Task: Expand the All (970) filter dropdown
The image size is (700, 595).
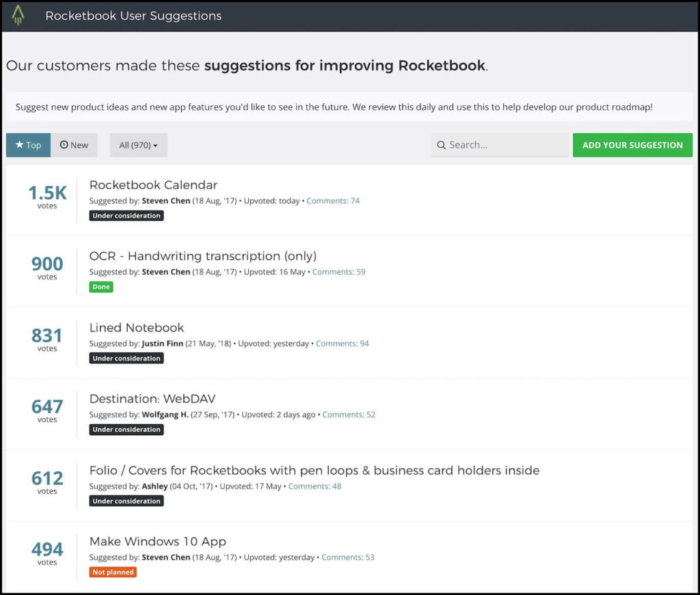Action: pos(138,145)
